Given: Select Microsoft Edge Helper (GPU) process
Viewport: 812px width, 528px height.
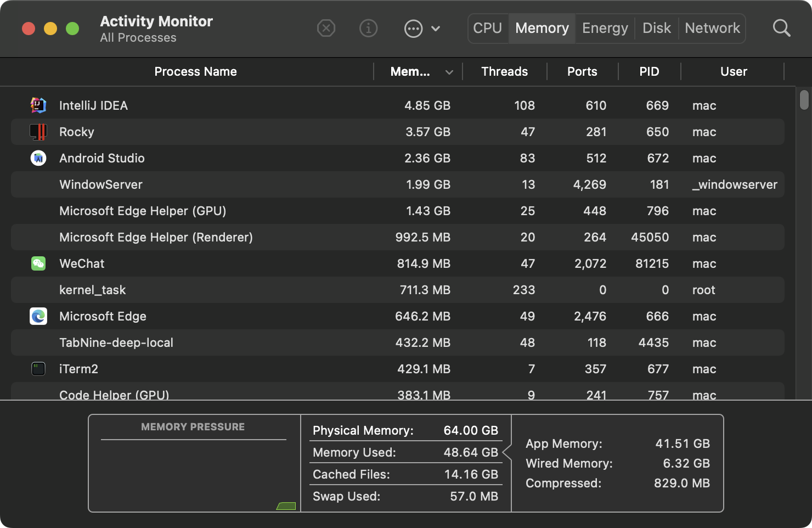Looking at the screenshot, I should [x=143, y=211].
